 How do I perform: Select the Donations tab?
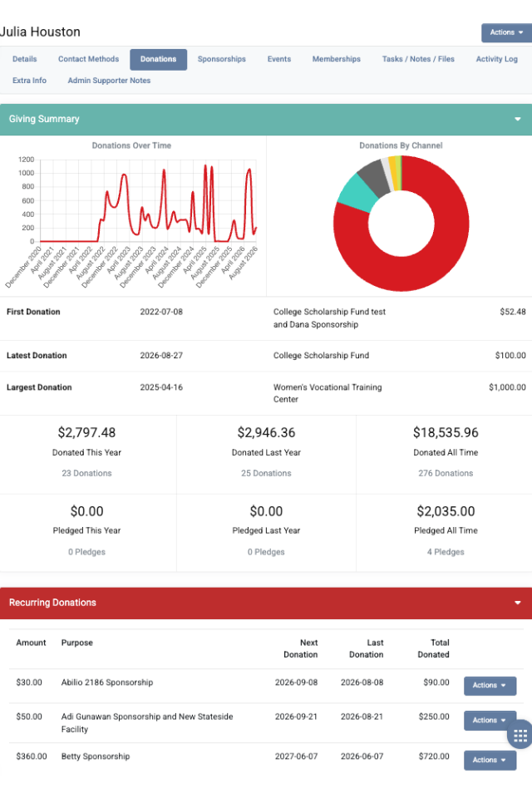pyautogui.click(x=158, y=60)
